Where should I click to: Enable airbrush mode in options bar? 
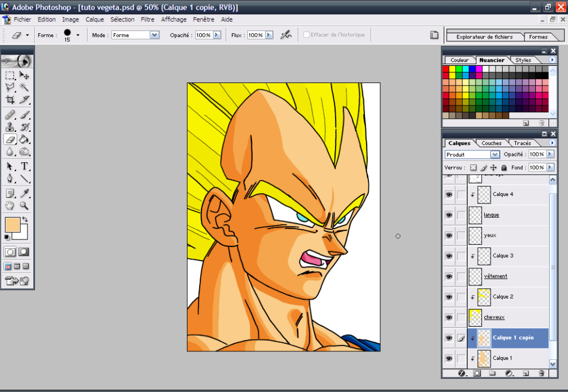[286, 35]
